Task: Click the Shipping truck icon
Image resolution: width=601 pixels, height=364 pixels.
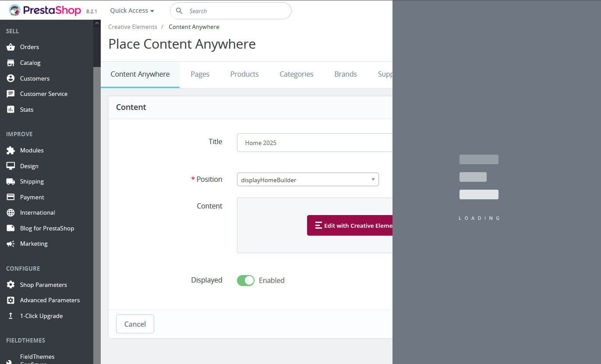Action: pos(11,181)
